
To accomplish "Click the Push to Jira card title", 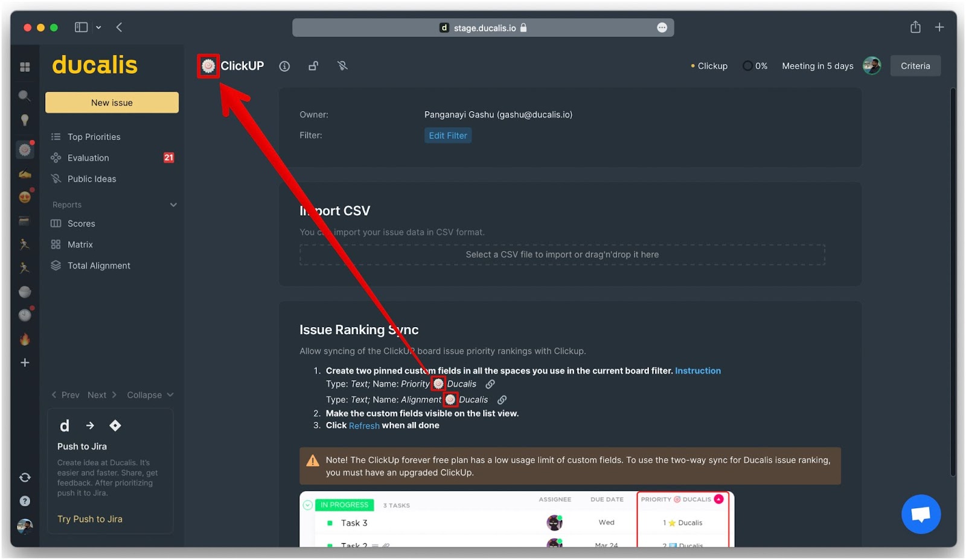I will [x=82, y=447].
